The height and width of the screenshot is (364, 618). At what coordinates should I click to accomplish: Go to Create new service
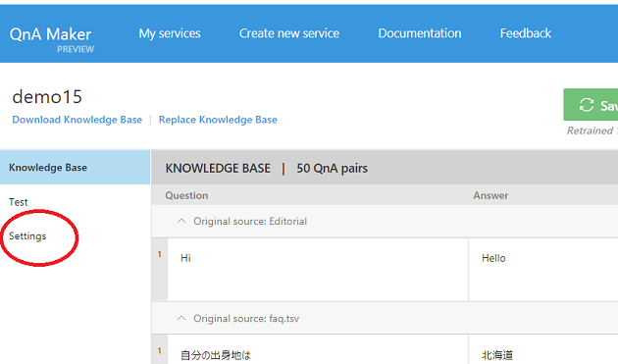click(289, 33)
